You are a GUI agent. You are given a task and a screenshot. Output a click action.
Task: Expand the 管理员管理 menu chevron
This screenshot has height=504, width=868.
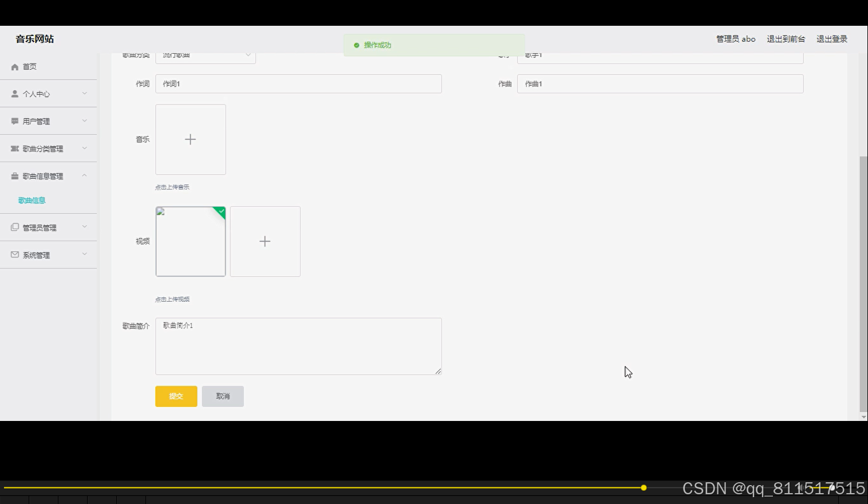pyautogui.click(x=85, y=227)
